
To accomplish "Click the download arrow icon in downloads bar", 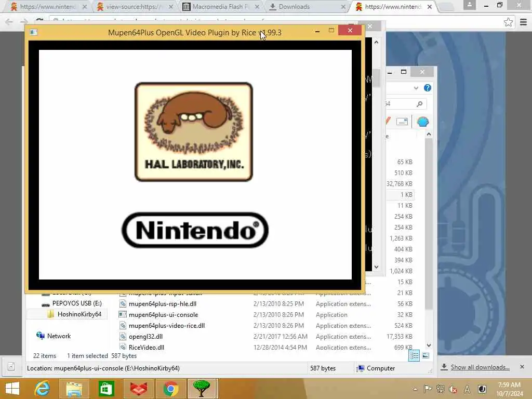I will coord(444,367).
